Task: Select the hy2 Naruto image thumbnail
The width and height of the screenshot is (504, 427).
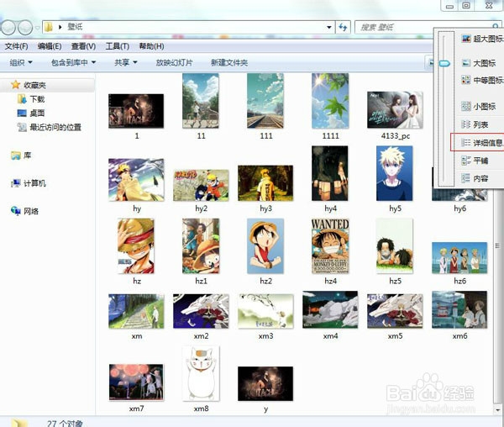Action: coord(201,186)
